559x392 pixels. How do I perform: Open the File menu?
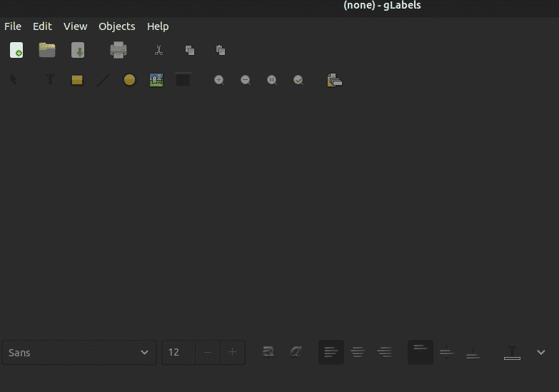(x=13, y=26)
